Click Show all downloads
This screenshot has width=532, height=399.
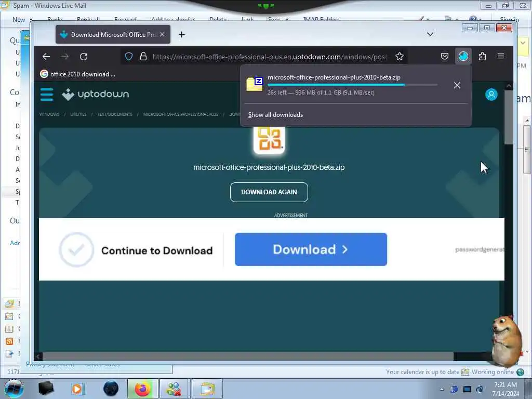point(275,115)
